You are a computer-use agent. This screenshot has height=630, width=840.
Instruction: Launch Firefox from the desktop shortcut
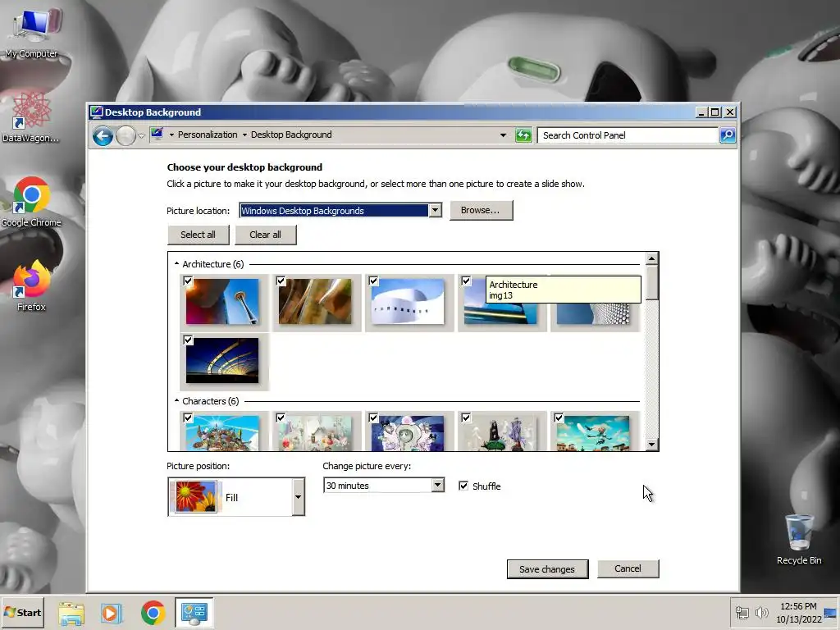pyautogui.click(x=31, y=285)
